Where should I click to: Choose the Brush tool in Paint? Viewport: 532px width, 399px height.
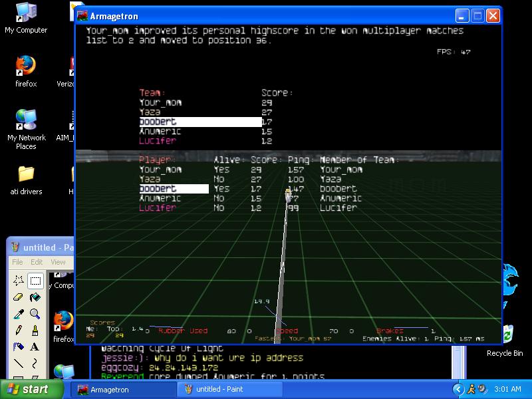35,331
